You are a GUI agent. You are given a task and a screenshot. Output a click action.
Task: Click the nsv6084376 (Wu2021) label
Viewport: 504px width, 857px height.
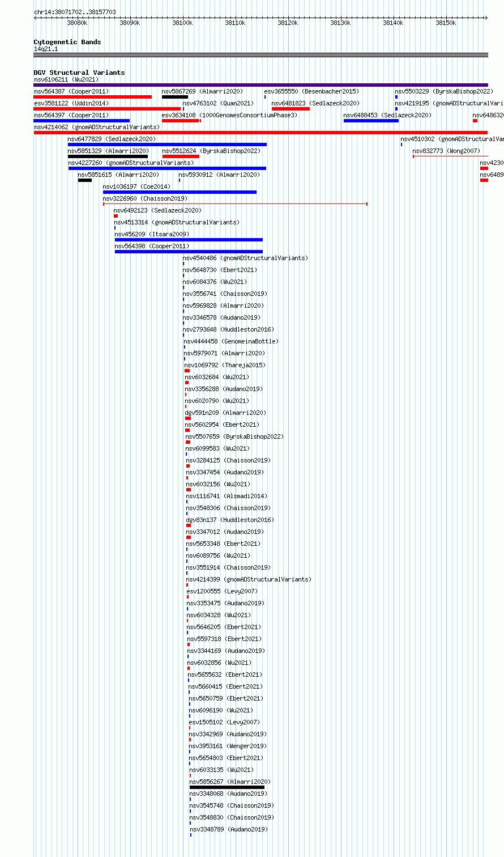215,282
